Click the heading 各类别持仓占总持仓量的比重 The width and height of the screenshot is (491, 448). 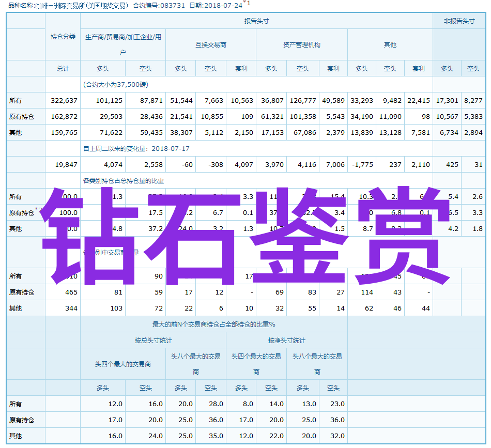point(124,180)
